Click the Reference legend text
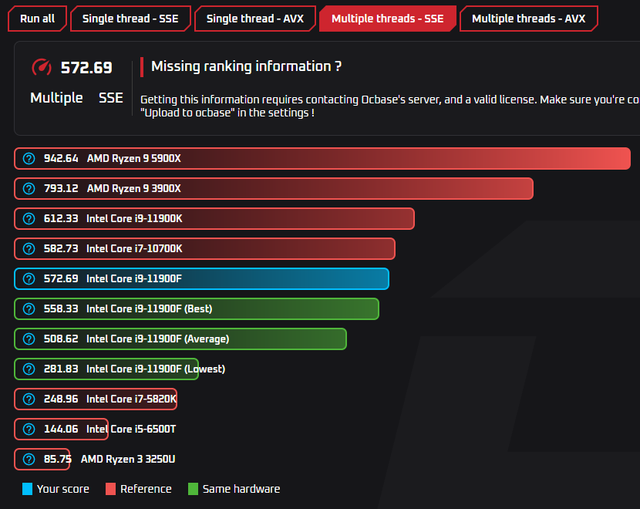The width and height of the screenshot is (640, 509). pos(146,489)
